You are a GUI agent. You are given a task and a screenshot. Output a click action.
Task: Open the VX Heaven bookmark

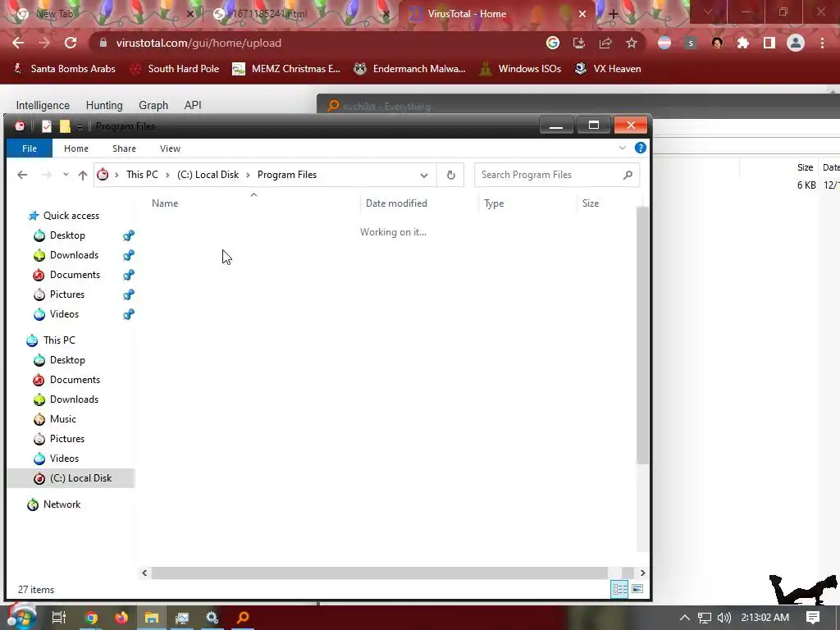[608, 69]
